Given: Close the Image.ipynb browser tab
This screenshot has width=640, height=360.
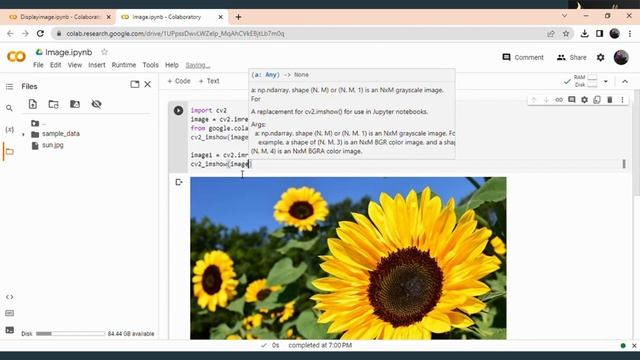Looking at the screenshot, I should click(220, 17).
